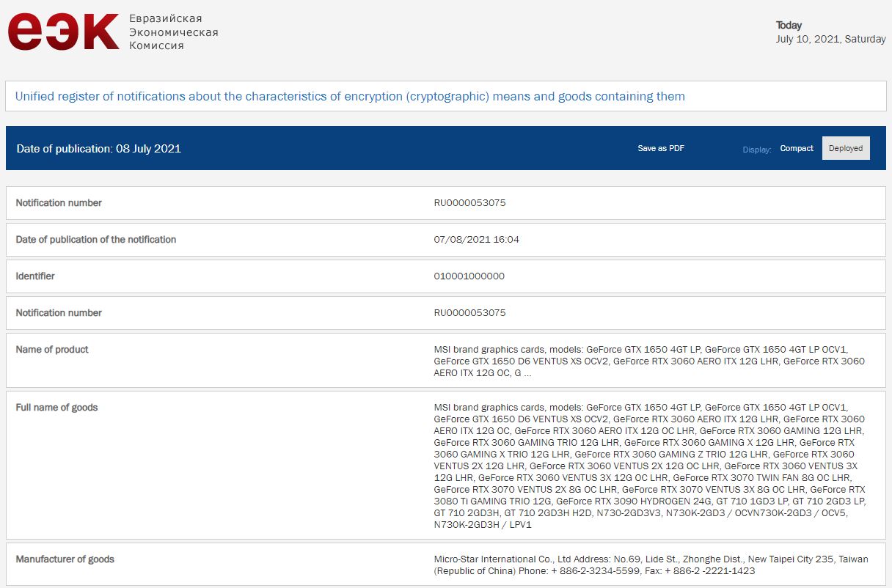Click publication time 07/08/2021 16:04

[x=477, y=240]
